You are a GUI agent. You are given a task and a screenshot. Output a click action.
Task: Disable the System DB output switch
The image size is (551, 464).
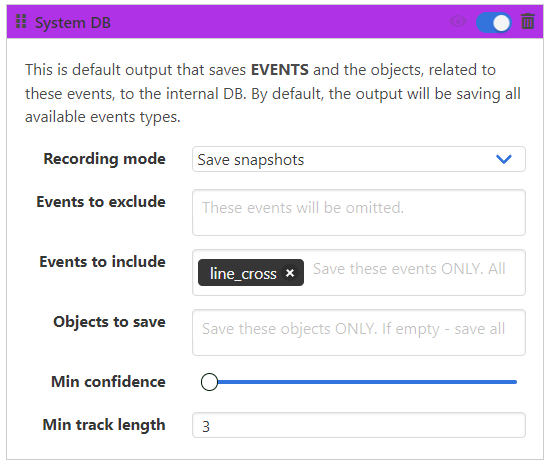[494, 22]
